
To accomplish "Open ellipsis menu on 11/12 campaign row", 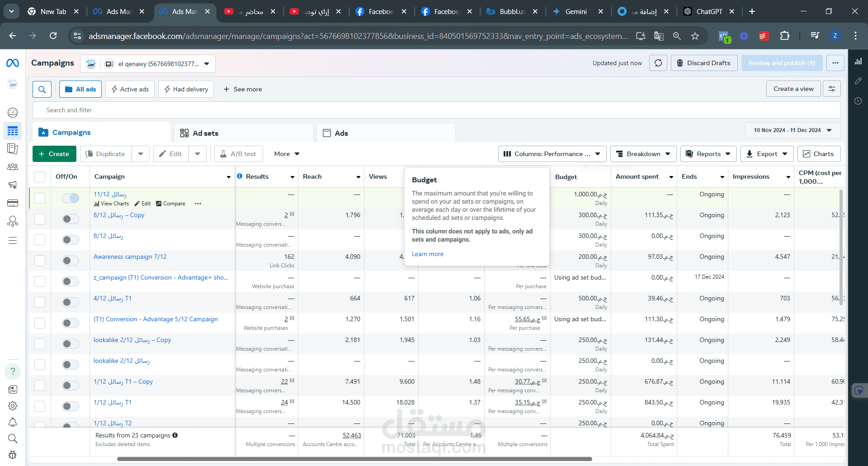I will 198,204.
